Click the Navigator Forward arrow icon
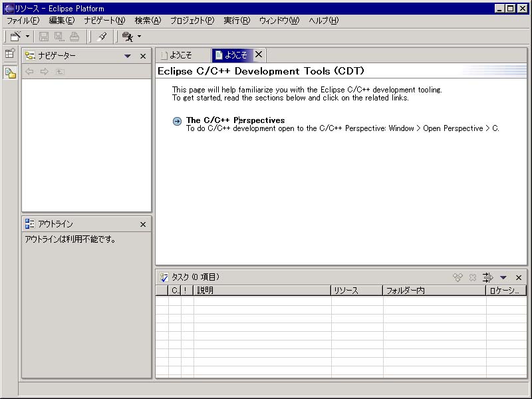This screenshot has height=399, width=532. 44,72
